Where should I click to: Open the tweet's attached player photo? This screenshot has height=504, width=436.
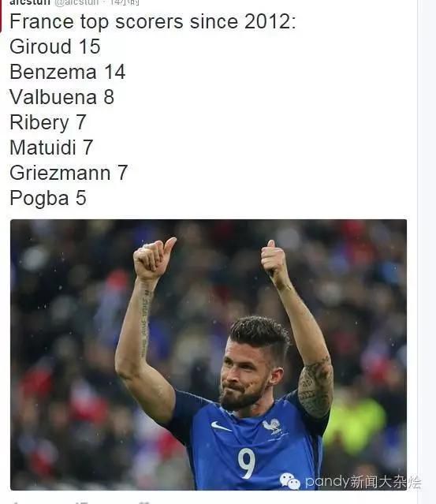[x=208, y=355]
